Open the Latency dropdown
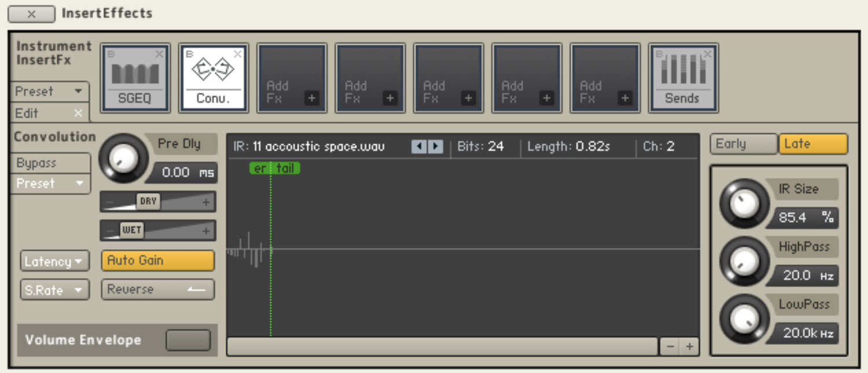This screenshot has height=373, width=868. click(x=55, y=261)
